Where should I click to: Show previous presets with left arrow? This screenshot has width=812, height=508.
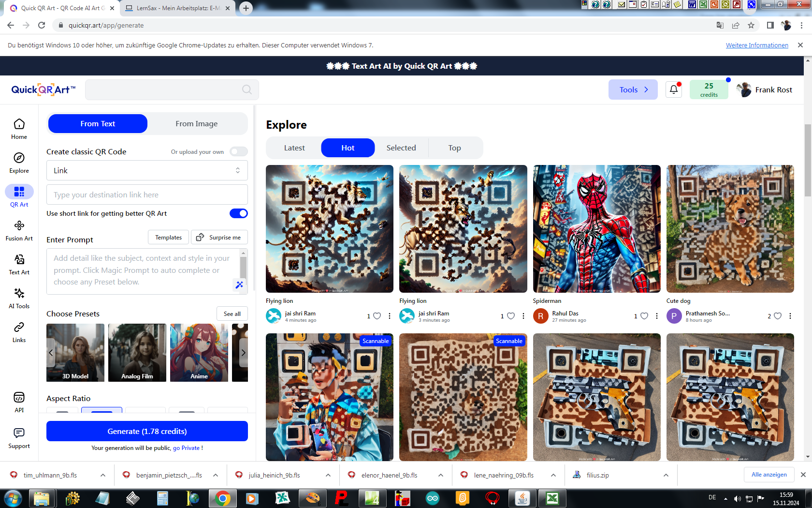pyautogui.click(x=51, y=353)
